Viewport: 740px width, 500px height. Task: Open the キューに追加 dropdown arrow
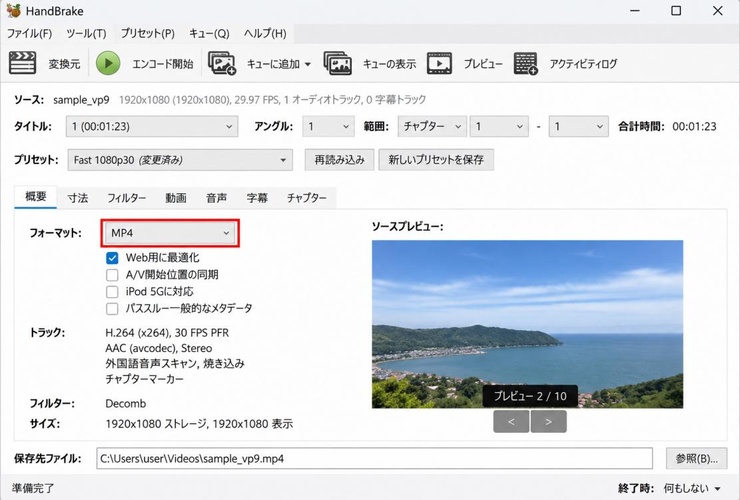[308, 64]
